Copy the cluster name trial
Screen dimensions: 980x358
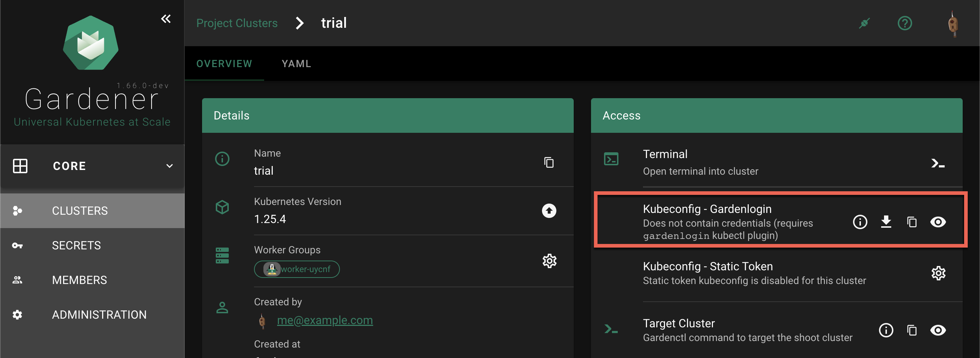(x=548, y=162)
